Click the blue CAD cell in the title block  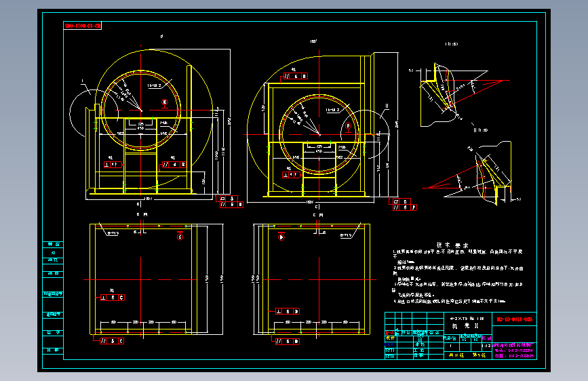pyautogui.click(x=389, y=344)
